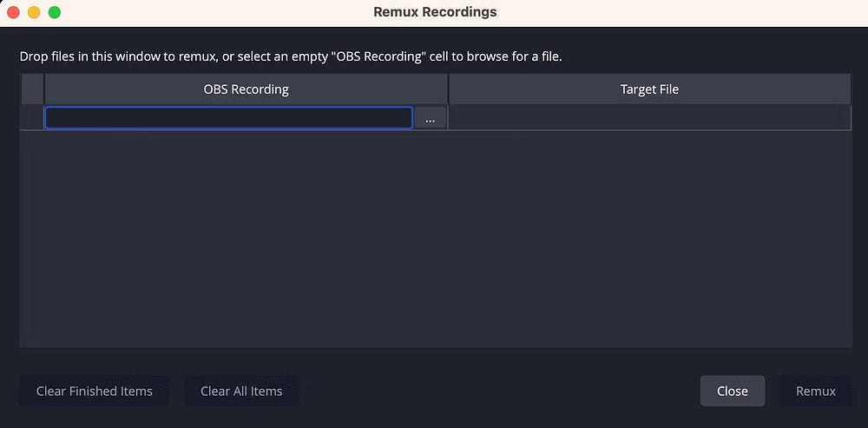Image resolution: width=868 pixels, height=428 pixels.
Task: Click the OBS Recording column header
Action: pyautogui.click(x=246, y=89)
